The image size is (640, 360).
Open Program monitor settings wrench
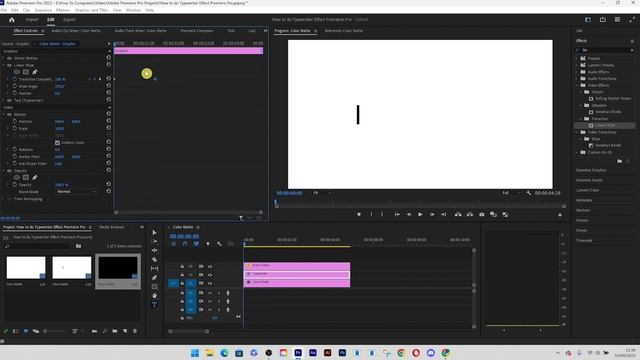tap(529, 193)
